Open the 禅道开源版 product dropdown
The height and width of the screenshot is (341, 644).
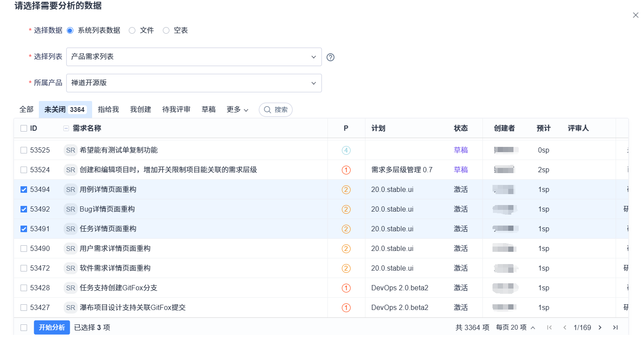click(194, 83)
